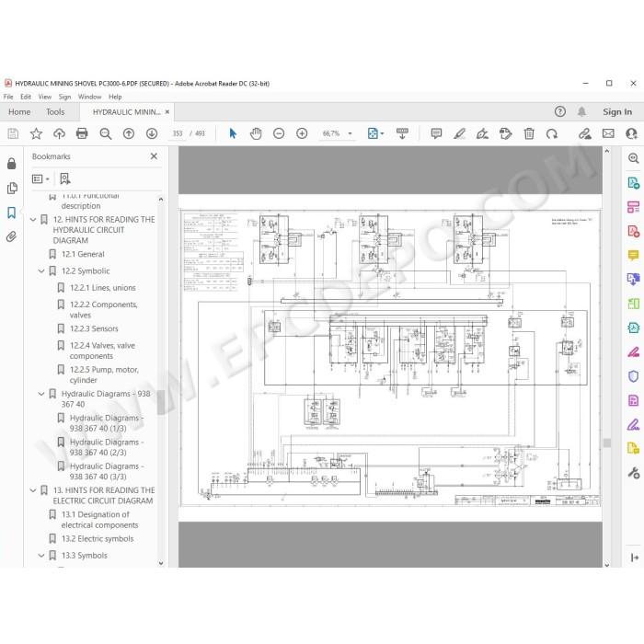644x644 pixels.
Task: Star this file as favorite
Action: 36,133
